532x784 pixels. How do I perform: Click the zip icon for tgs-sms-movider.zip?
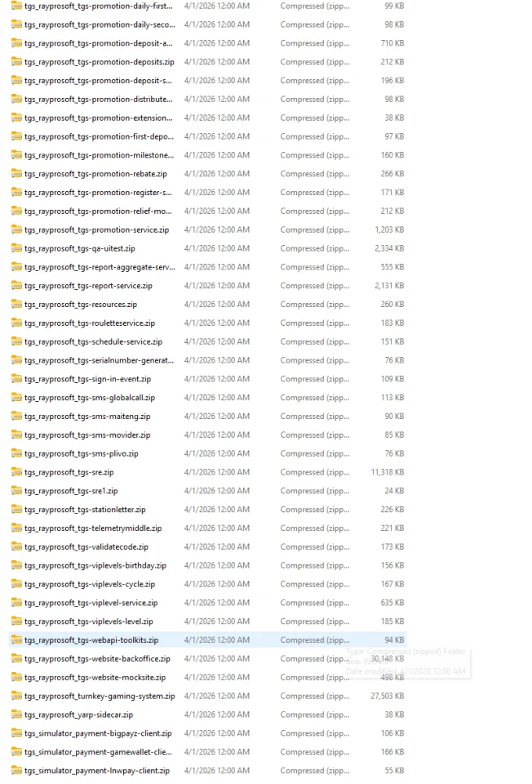pyautogui.click(x=16, y=435)
